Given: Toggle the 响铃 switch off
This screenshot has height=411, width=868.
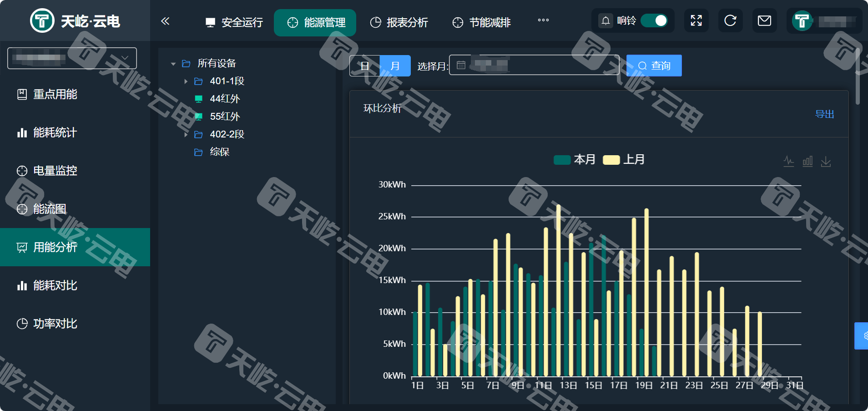Looking at the screenshot, I should point(654,21).
